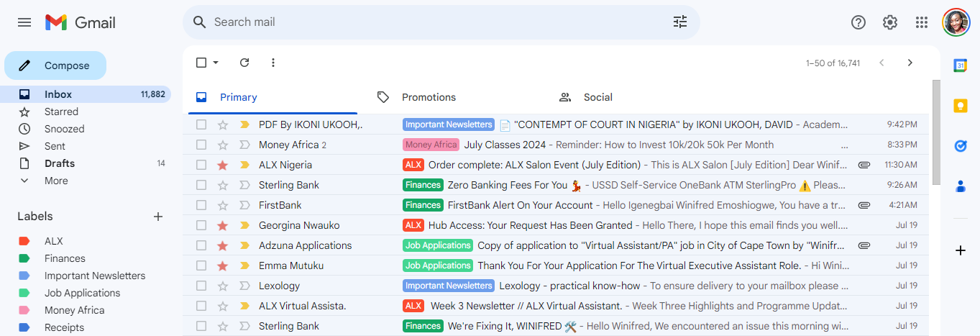The width and height of the screenshot is (980, 336).
Task: Open the Inbox folder
Action: click(x=86, y=94)
